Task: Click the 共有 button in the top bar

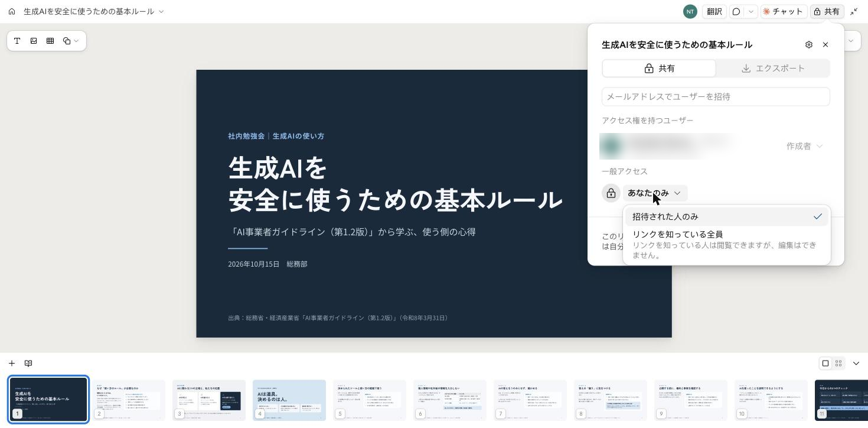Action: tap(827, 11)
